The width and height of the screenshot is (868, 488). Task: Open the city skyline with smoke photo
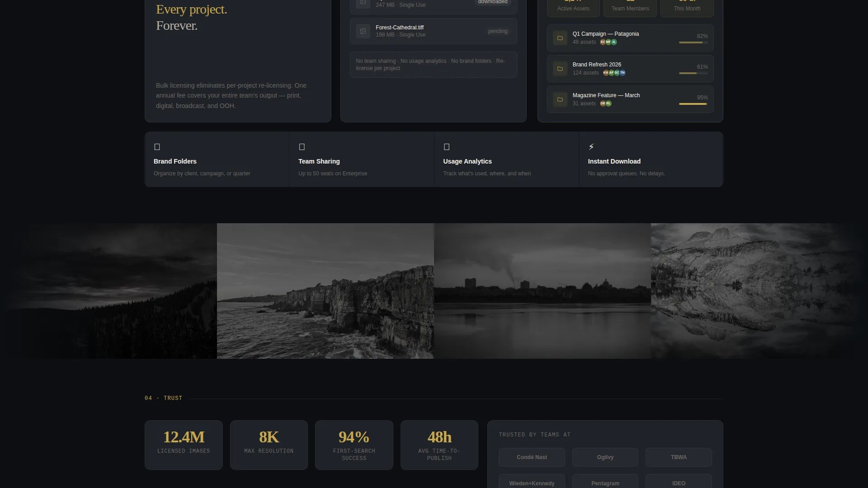542,291
